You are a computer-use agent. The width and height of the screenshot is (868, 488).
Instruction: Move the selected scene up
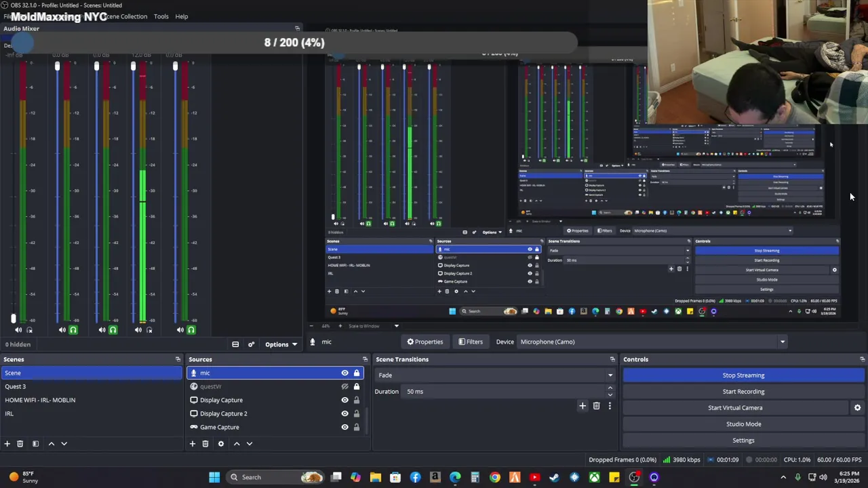pyautogui.click(x=51, y=444)
